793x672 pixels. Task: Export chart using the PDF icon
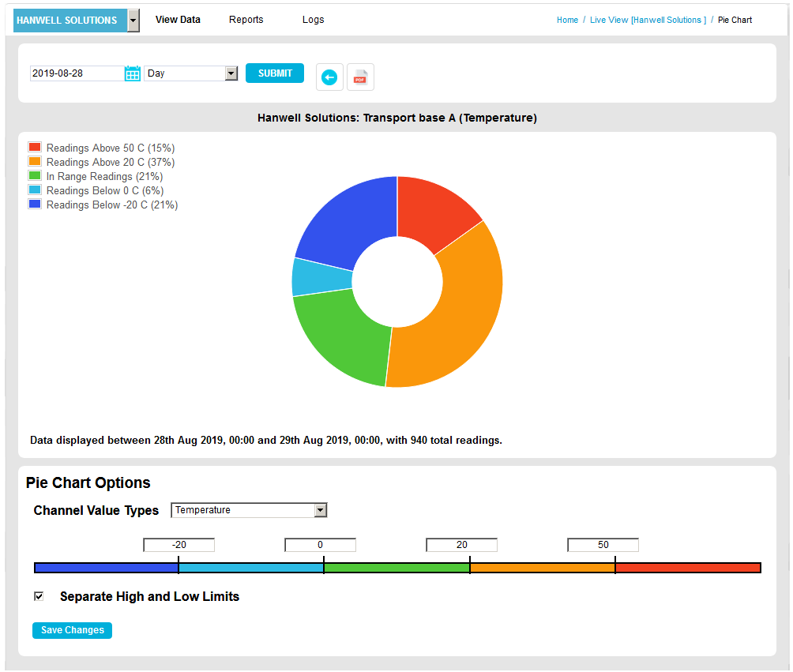point(360,77)
